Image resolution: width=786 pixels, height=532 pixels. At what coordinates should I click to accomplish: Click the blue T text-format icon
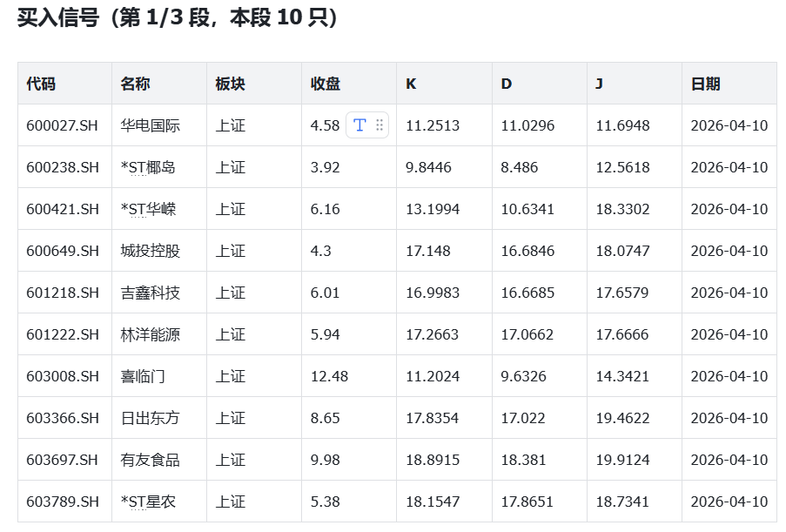point(359,125)
